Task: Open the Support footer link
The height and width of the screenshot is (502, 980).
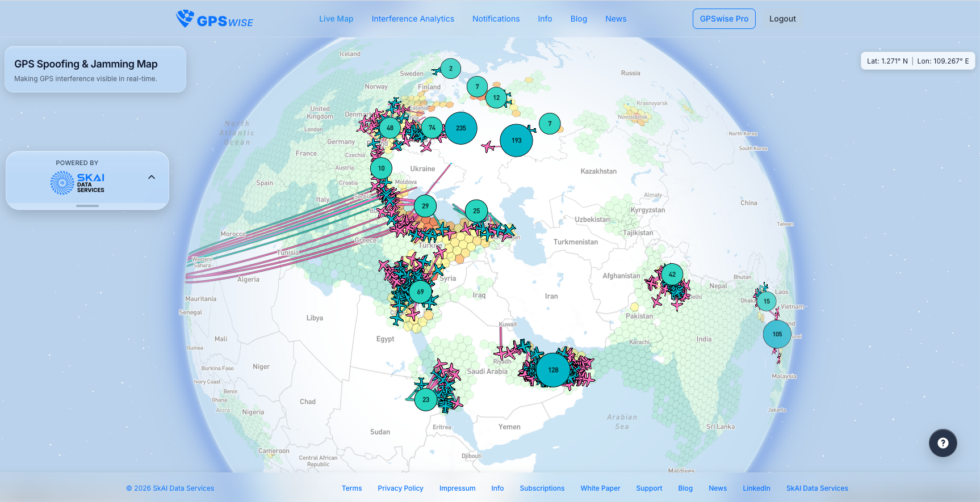Action: pos(649,488)
